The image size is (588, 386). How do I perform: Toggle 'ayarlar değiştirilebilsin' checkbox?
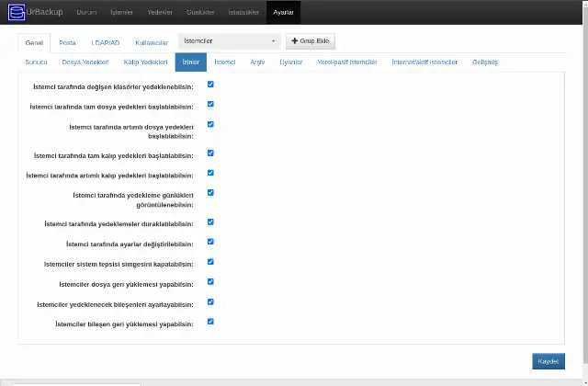pos(210,242)
